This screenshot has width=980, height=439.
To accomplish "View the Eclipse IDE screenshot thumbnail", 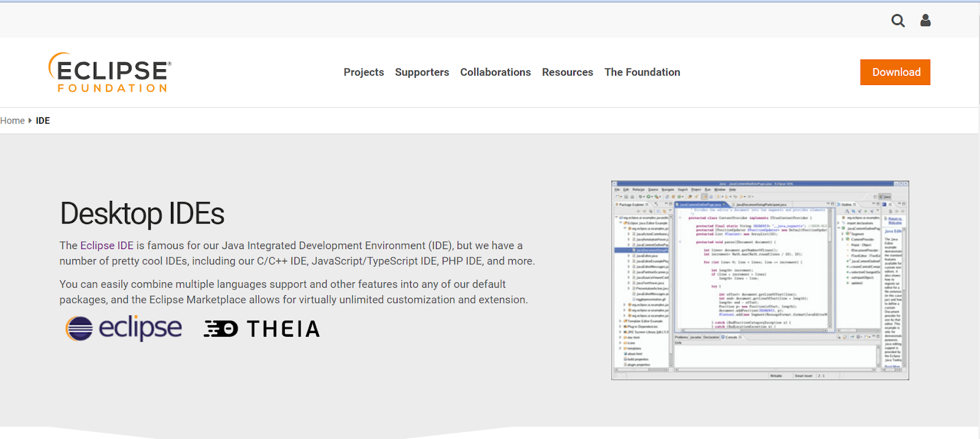I will coord(760,280).
